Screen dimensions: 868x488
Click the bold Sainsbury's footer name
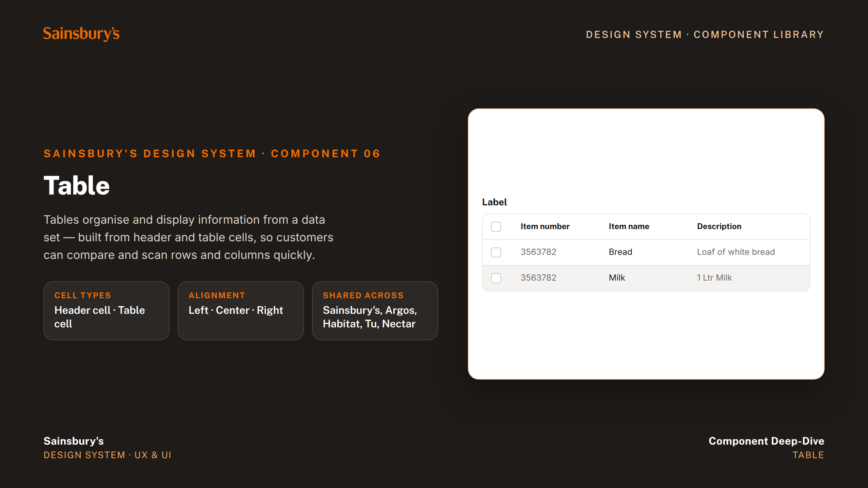(x=74, y=441)
